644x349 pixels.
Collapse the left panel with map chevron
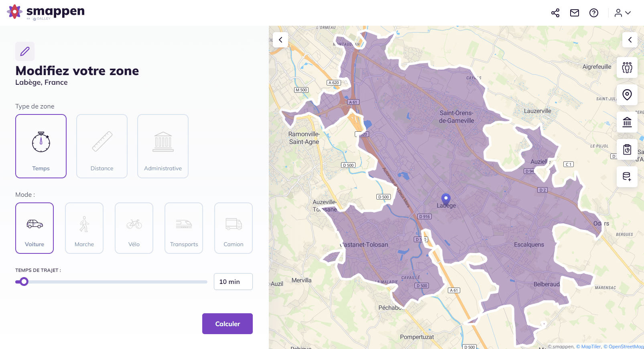(x=280, y=40)
